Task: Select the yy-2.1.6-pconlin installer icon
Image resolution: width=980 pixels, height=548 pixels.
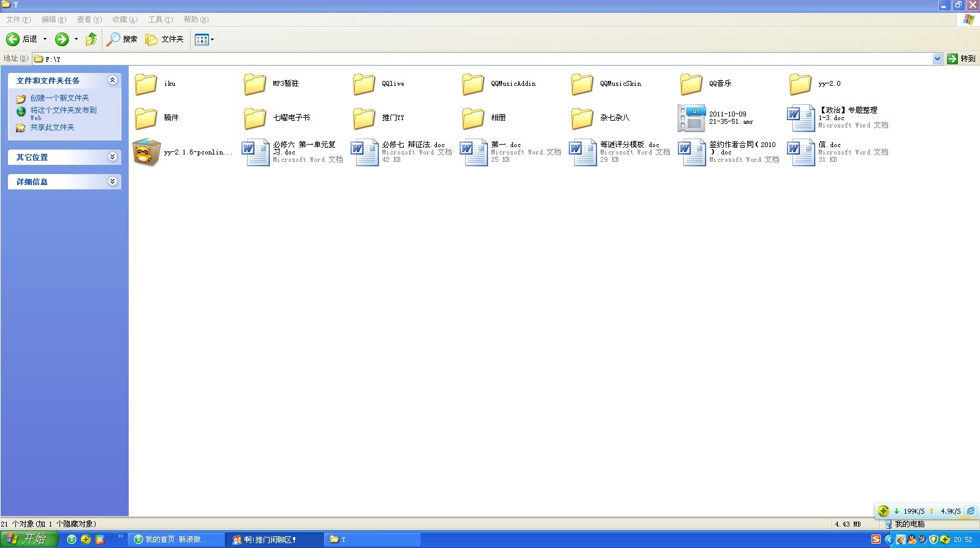Action: [146, 152]
